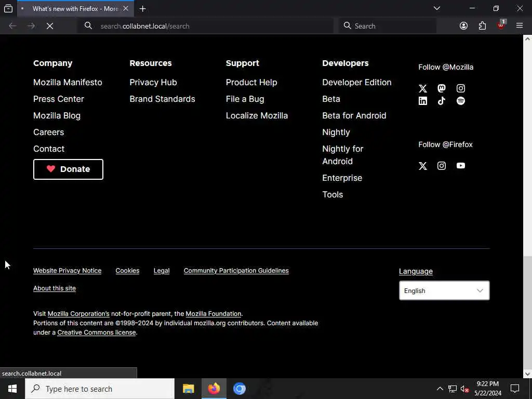This screenshot has width=532, height=399.
Task: Open Firefox's YouTube icon
Action: 461,166
